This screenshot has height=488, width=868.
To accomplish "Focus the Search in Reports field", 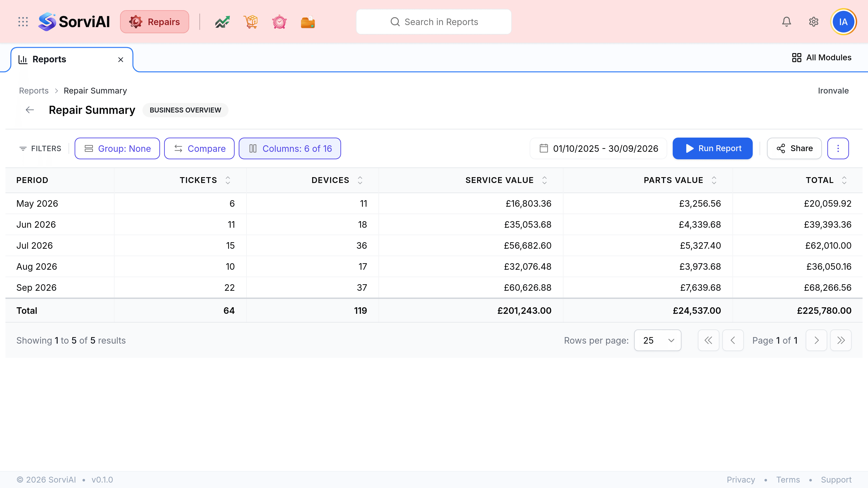I will pyautogui.click(x=434, y=22).
